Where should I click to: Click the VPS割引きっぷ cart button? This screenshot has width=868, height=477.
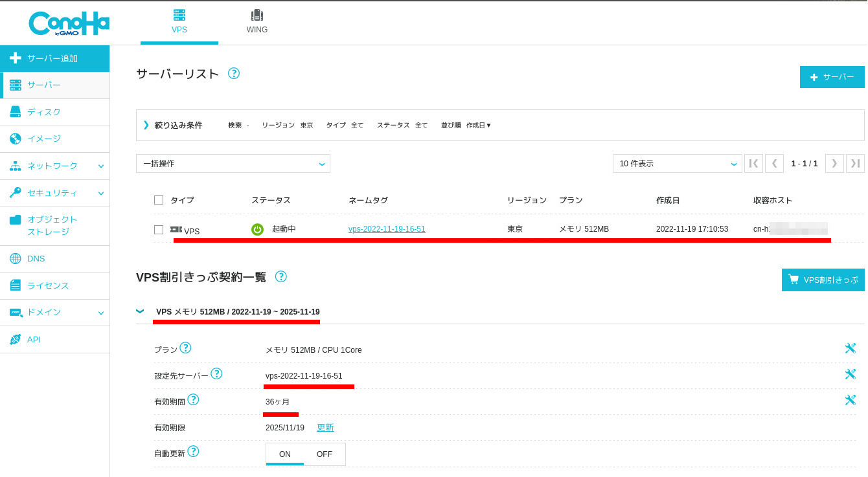823,280
